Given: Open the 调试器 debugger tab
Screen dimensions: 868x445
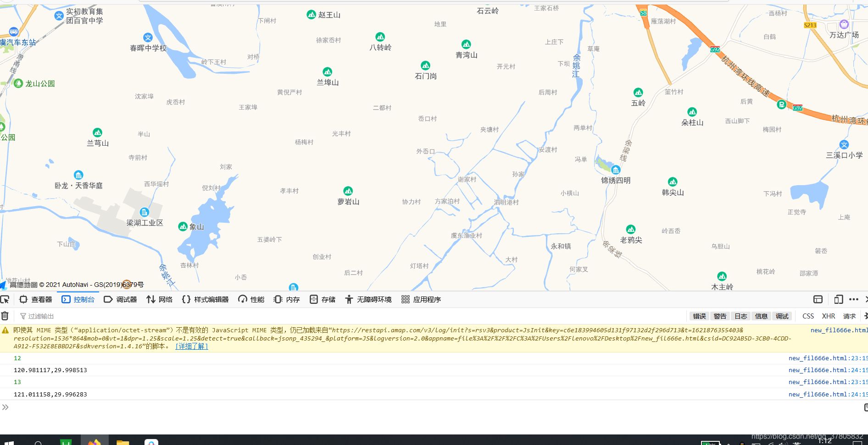Looking at the screenshot, I should 121,299.
